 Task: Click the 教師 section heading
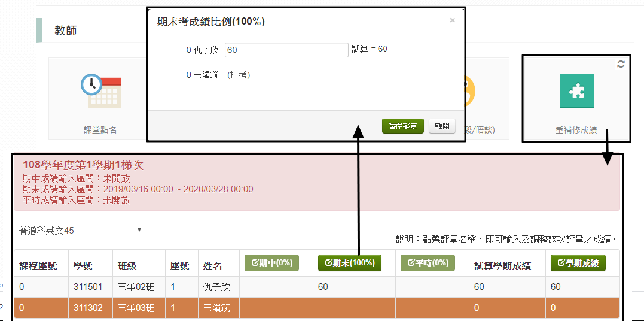pyautogui.click(x=66, y=31)
